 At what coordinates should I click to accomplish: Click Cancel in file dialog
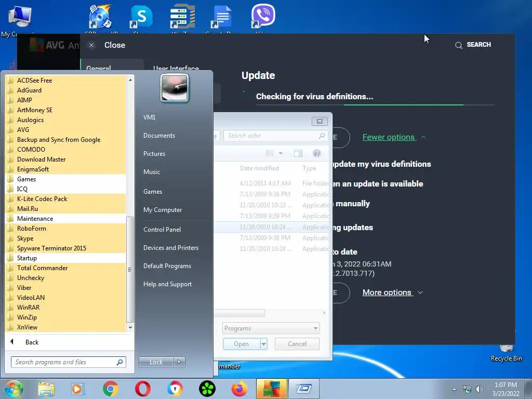point(297,344)
